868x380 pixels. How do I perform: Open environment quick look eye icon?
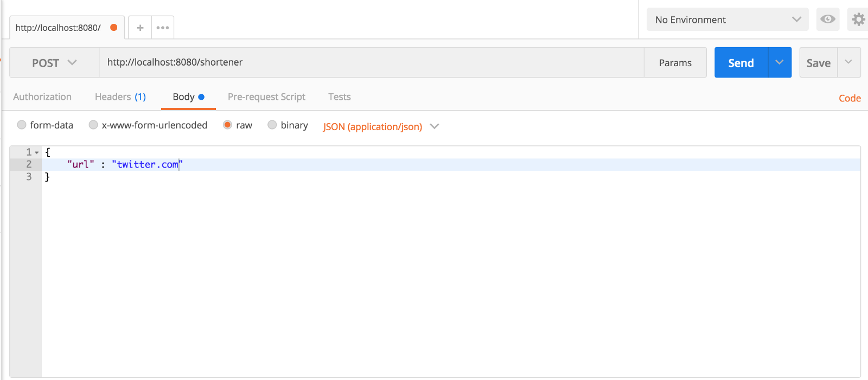[x=827, y=20]
